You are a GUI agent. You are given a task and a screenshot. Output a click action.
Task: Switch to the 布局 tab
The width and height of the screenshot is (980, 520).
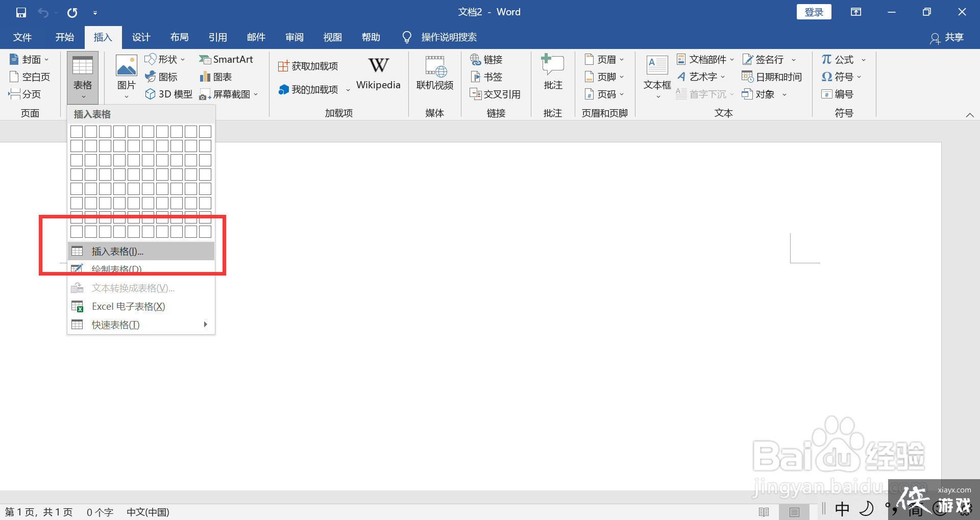coord(180,37)
